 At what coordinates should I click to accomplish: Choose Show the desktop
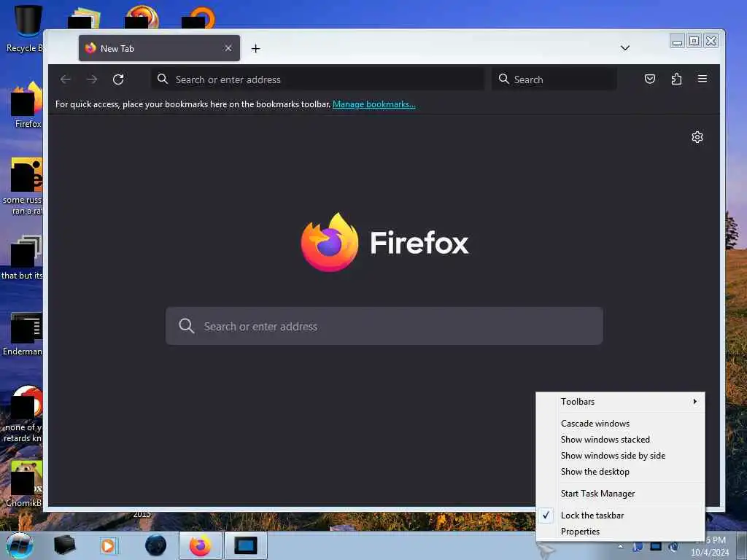620,472
